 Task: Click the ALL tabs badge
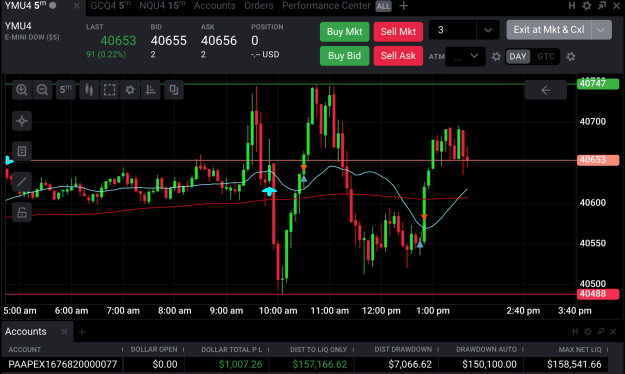[x=383, y=6]
